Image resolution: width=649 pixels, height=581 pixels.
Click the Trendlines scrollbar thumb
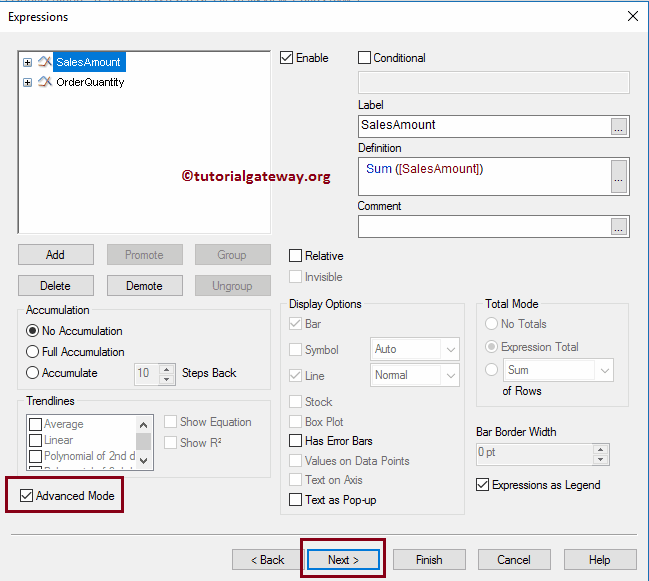coord(144,441)
